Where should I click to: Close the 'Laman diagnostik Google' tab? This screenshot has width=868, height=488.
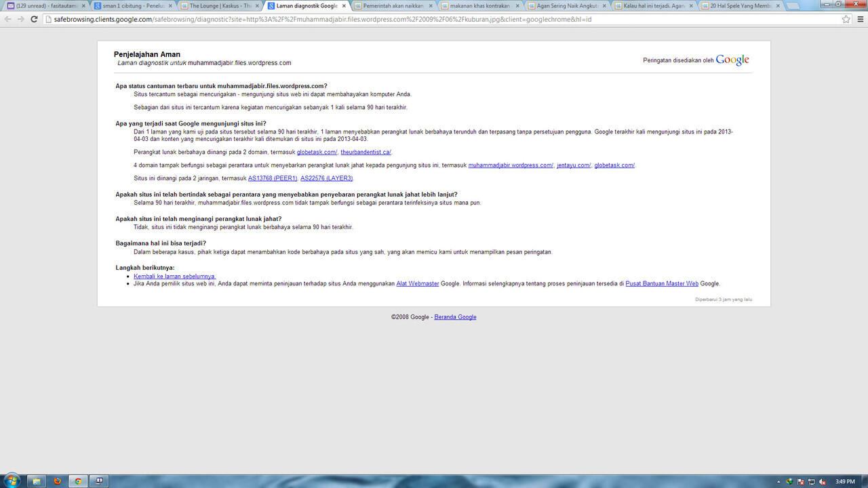[344, 5]
